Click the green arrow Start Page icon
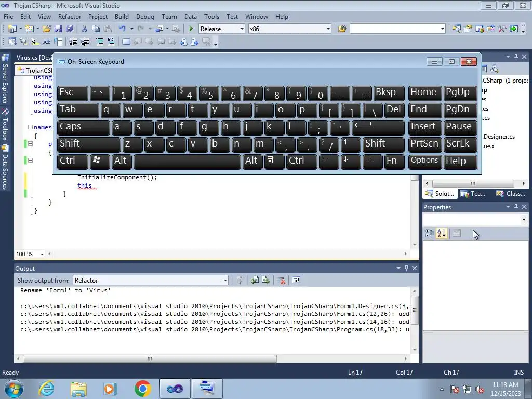Viewport: 532px width, 399px height. (x=514, y=29)
